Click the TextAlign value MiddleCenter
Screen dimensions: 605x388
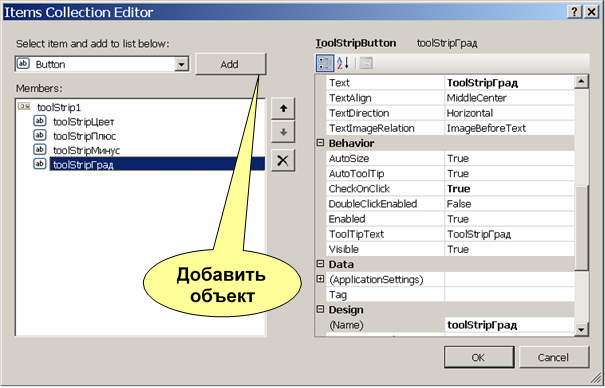pyautogui.click(x=509, y=98)
